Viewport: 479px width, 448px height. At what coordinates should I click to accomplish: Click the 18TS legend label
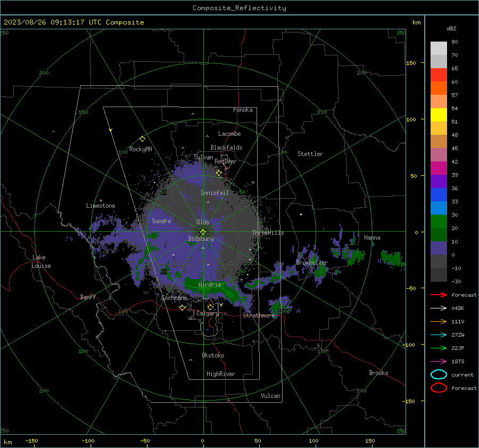pos(458,362)
